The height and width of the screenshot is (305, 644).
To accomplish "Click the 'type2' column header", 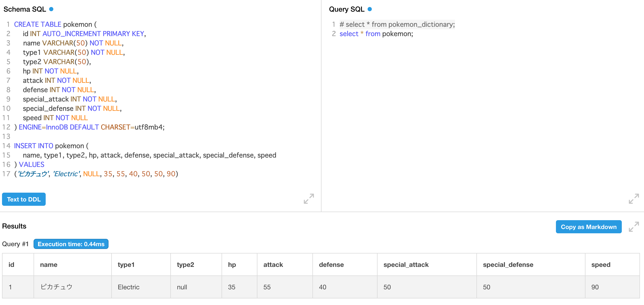I will [x=196, y=265].
